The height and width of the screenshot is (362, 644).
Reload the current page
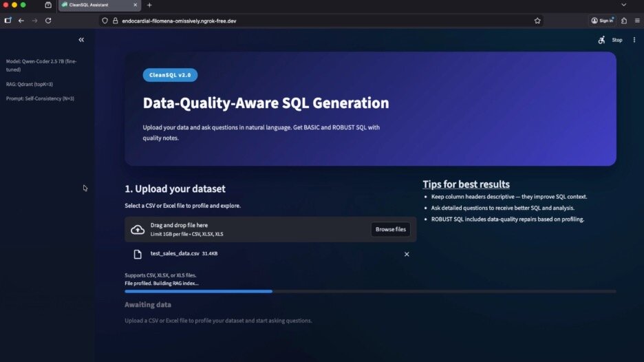coord(48,21)
